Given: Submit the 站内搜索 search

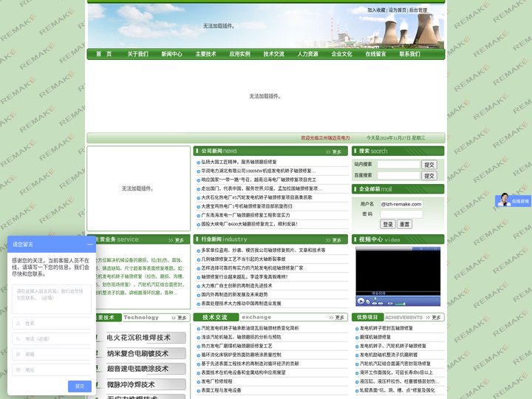Looking at the screenshot, I should tap(429, 165).
